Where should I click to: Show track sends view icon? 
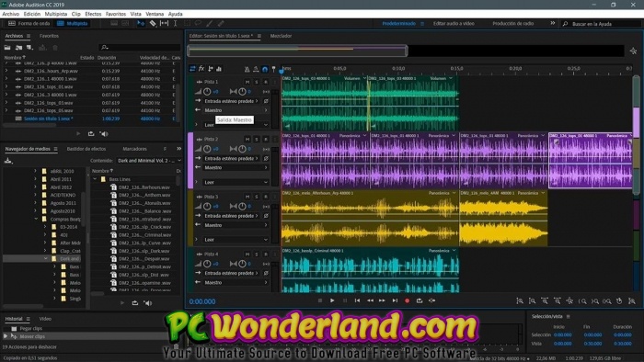coord(211,69)
